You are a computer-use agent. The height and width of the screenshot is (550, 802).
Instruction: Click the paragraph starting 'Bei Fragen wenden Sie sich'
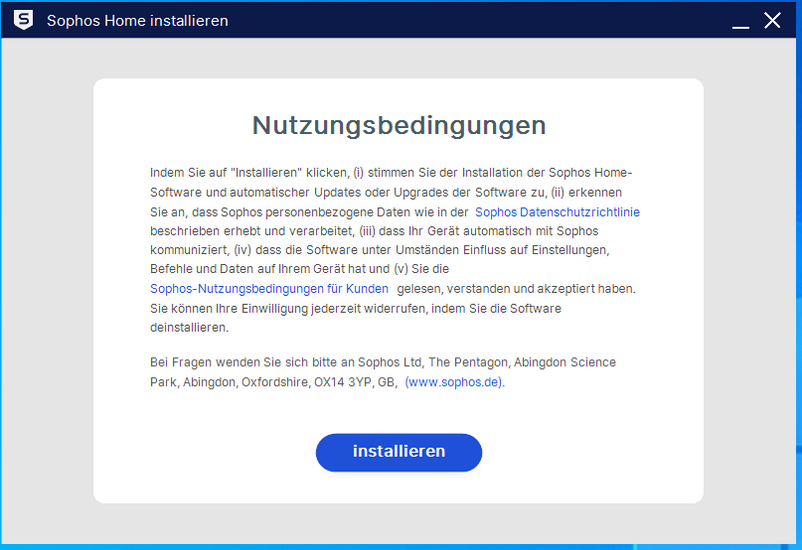383,372
